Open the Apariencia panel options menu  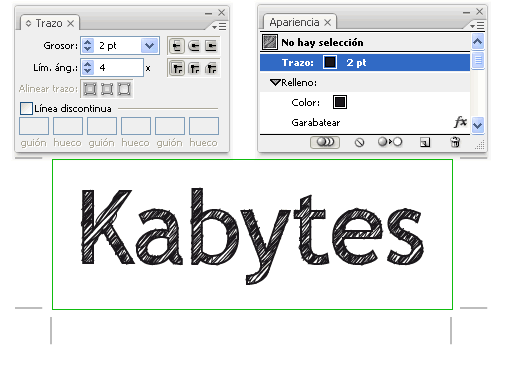(477, 25)
